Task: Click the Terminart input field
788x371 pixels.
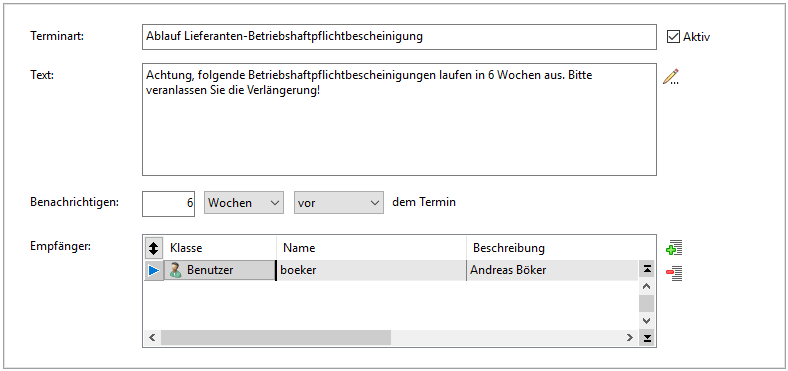Action: click(399, 37)
